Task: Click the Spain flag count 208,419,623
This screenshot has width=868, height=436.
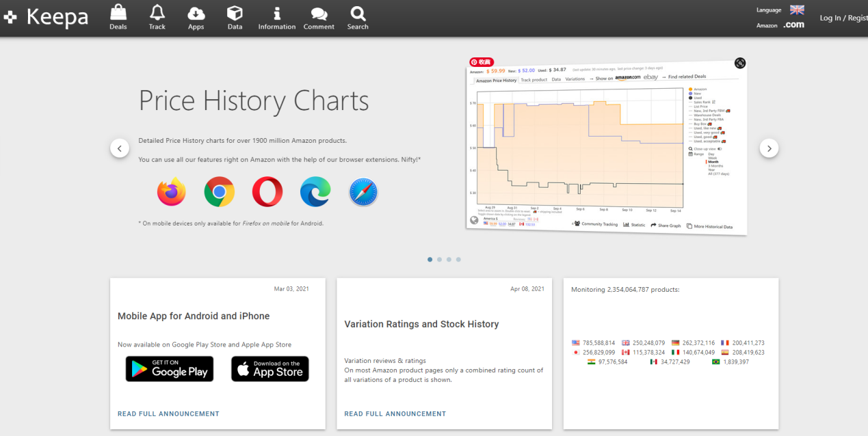Action: [743, 353]
